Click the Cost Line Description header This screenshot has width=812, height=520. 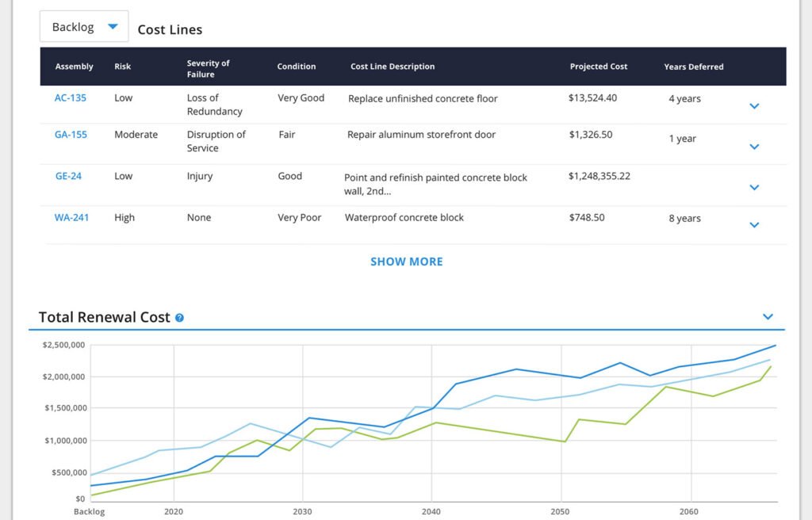pos(393,67)
